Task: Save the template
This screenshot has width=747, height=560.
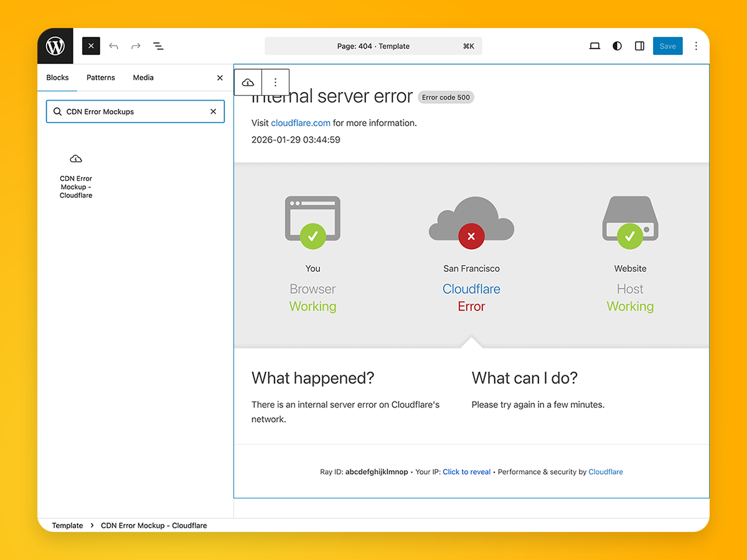Action: [x=667, y=46]
